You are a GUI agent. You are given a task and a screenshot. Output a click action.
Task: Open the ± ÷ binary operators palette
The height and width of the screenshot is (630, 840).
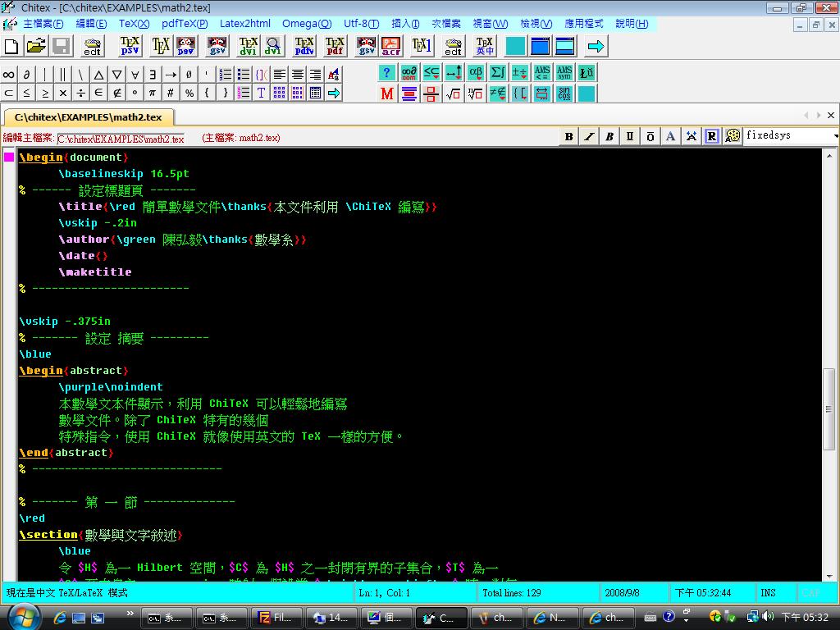coord(519,72)
